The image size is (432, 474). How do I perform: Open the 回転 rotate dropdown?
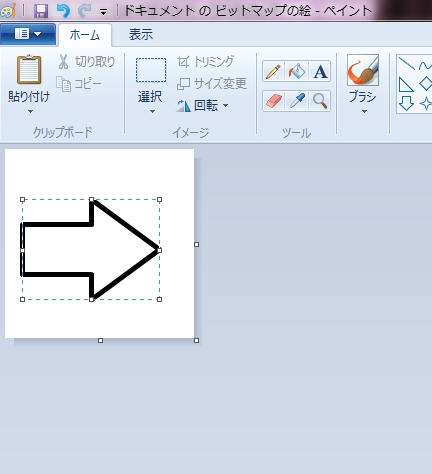pyautogui.click(x=202, y=106)
